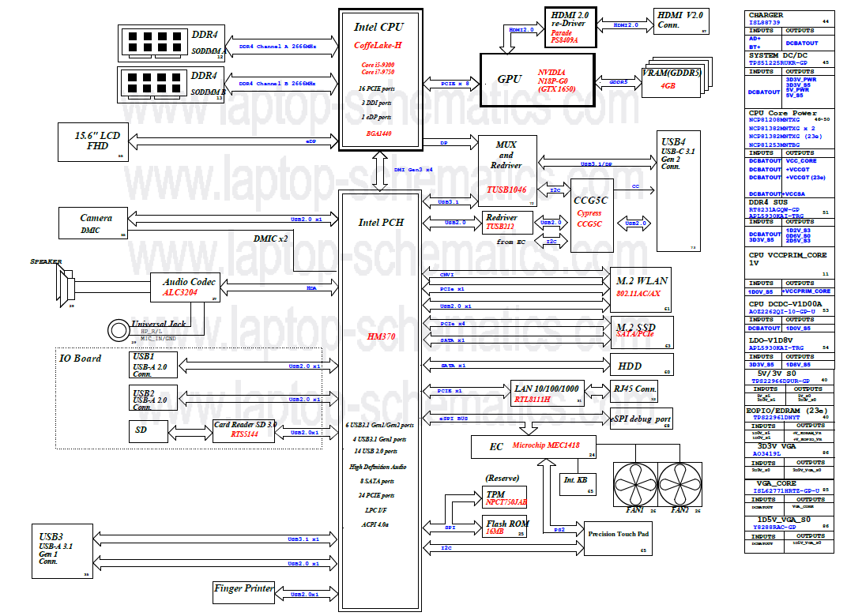Click the DDR4 SODIMM A memory module symbol
This screenshot has width=847, height=616.
[x=154, y=43]
